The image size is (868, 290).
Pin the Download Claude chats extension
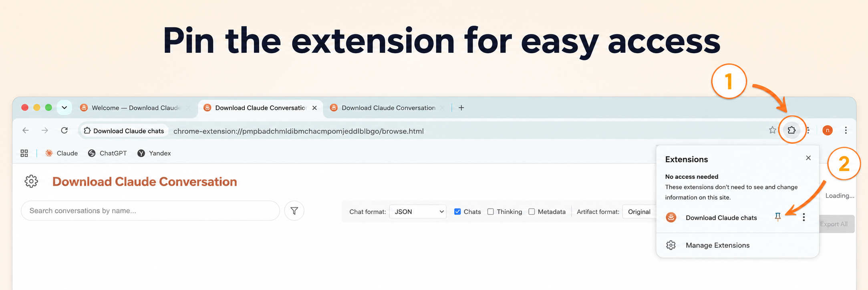click(777, 217)
